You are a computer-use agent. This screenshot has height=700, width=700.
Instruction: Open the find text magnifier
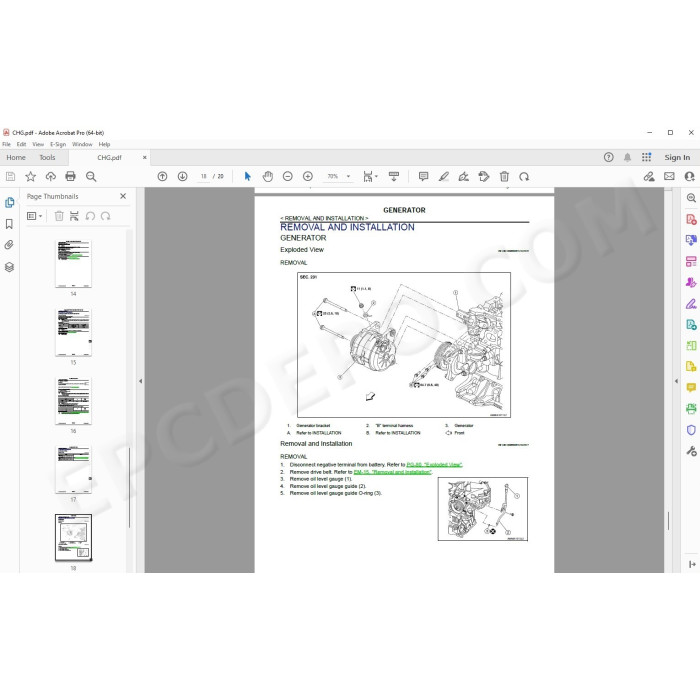pyautogui.click(x=91, y=176)
